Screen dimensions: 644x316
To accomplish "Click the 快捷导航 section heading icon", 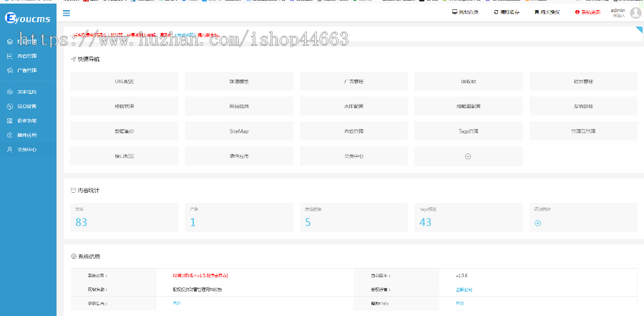I will 73,59.
